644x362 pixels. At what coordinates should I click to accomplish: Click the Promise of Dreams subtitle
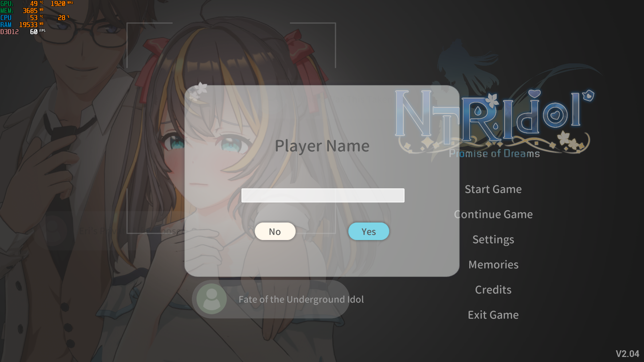tap(494, 154)
